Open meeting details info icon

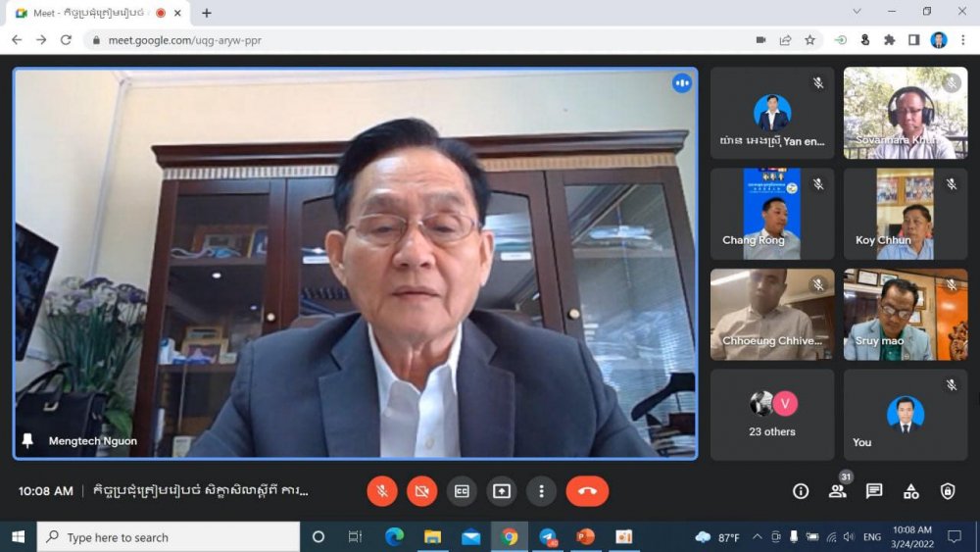click(x=801, y=491)
